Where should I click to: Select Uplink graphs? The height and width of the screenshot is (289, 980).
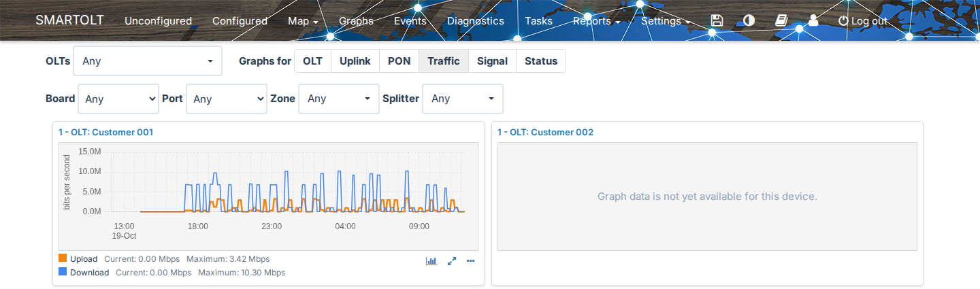point(355,61)
